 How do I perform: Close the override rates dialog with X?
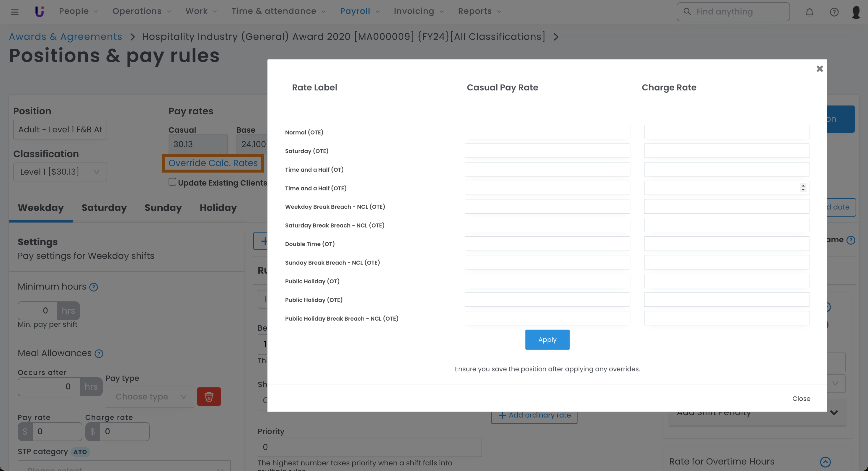coord(820,69)
